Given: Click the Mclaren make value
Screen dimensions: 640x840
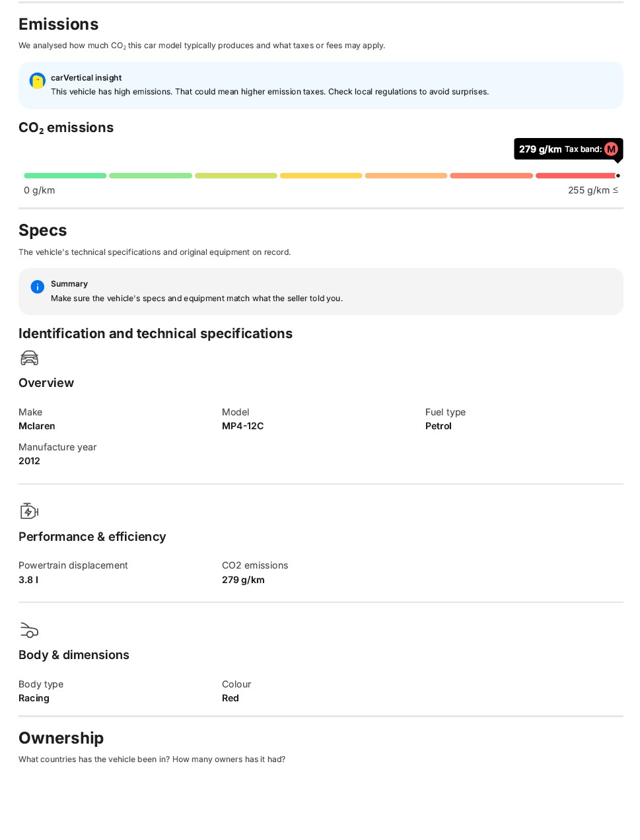Looking at the screenshot, I should [x=37, y=426].
